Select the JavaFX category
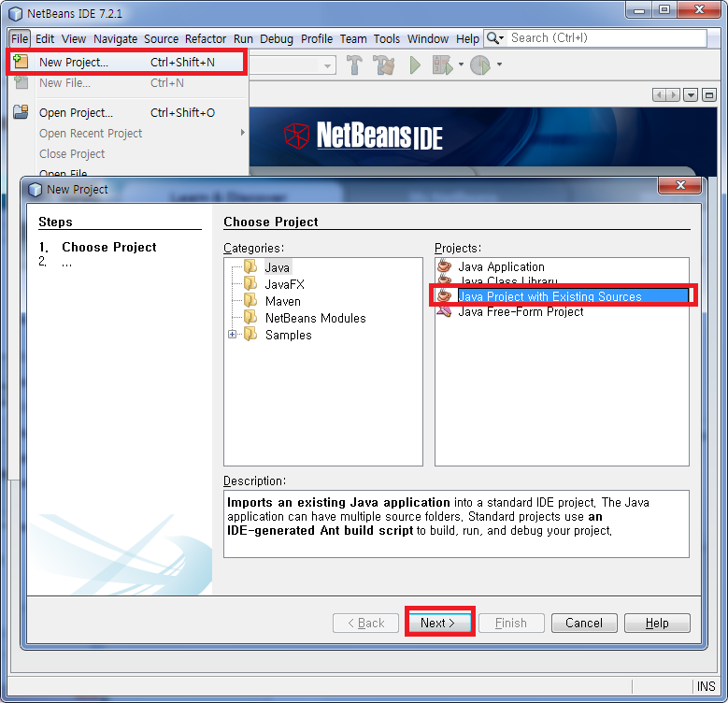728x703 pixels. pos(285,284)
